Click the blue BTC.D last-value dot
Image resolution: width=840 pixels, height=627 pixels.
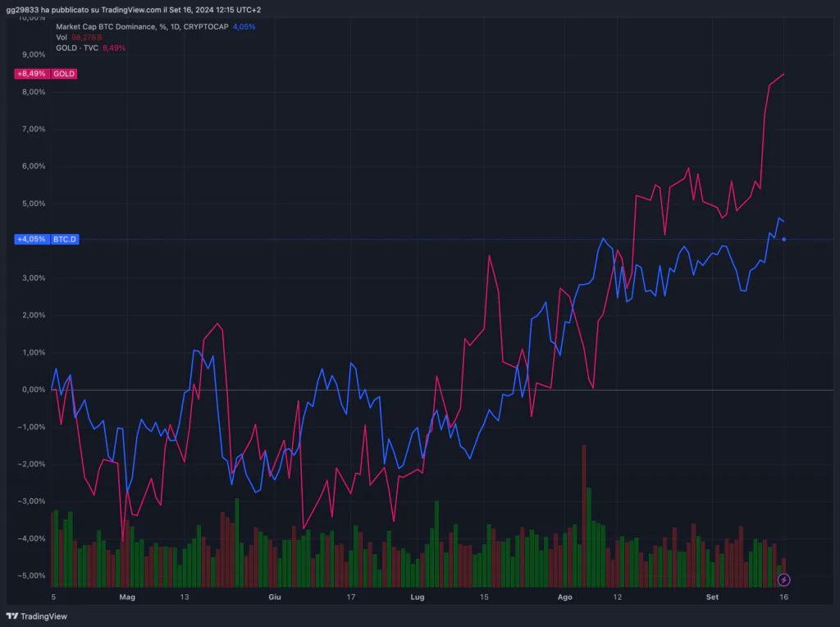tap(784, 240)
